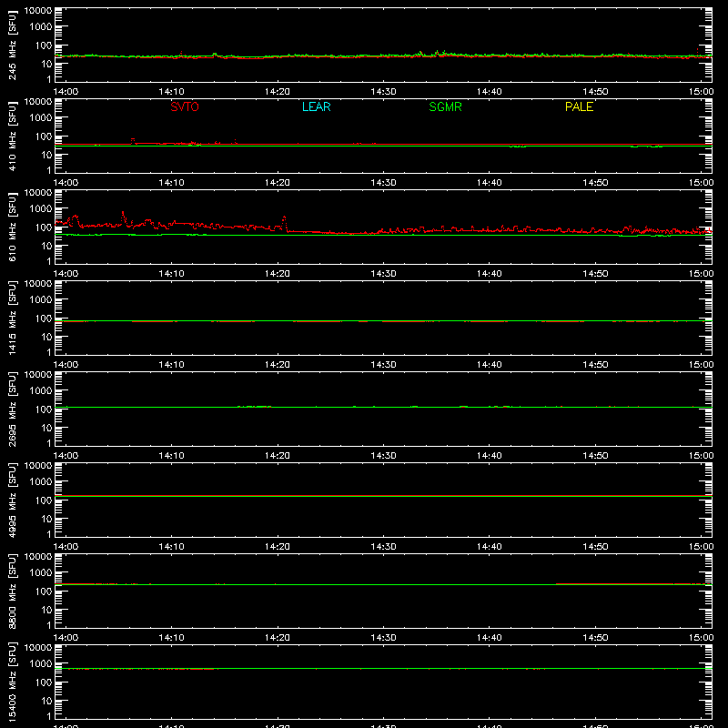Click 14:30 time label under 1415 MHz panel
This screenshot has width=728, height=728.
pos(383,365)
